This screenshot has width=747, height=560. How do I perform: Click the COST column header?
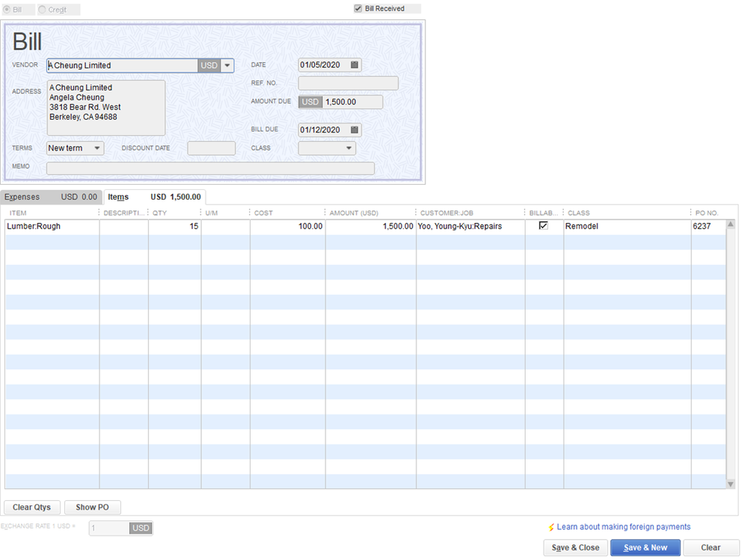point(287,213)
